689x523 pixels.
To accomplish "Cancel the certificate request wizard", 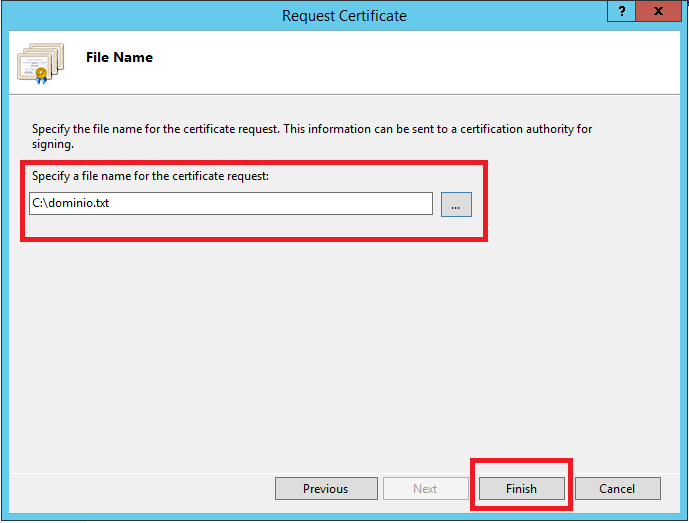I will 617,489.
